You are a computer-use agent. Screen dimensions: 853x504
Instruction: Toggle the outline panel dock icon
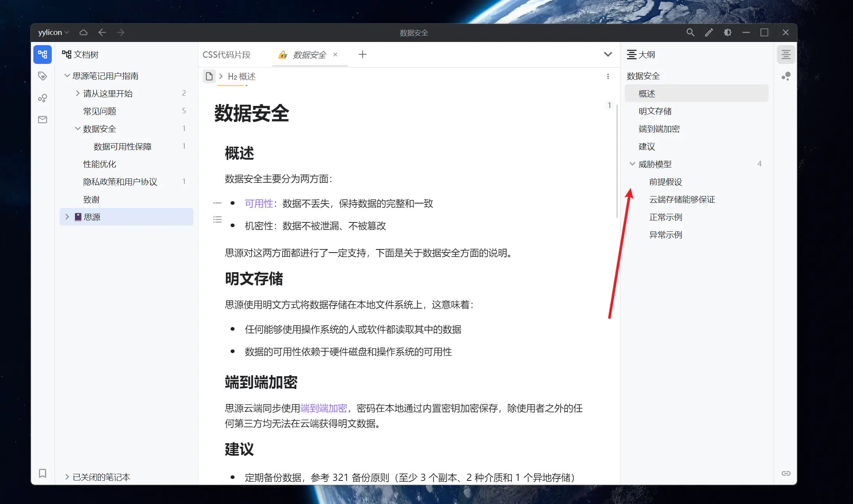pos(786,55)
